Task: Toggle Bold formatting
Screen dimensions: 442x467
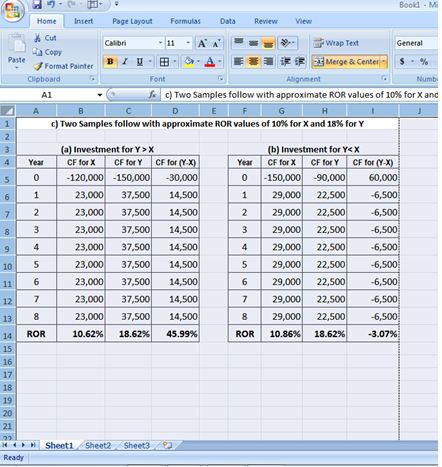Action: (x=110, y=62)
